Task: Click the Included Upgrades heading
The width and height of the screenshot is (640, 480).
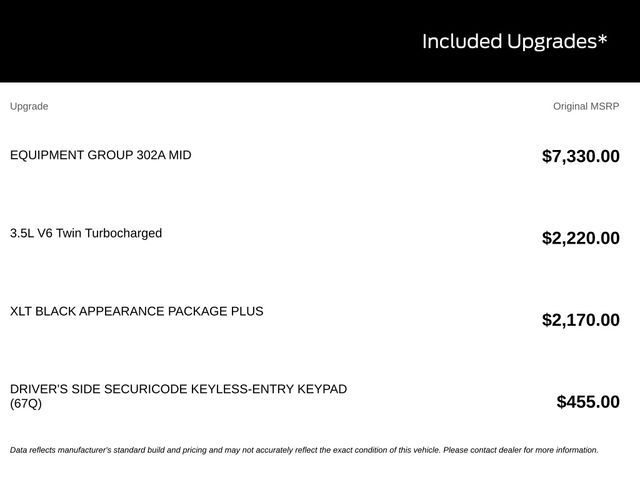Action: click(x=514, y=42)
